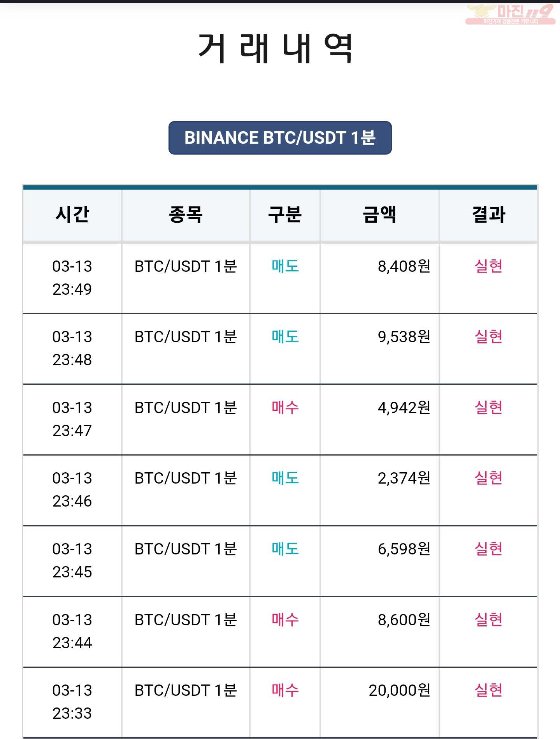Click 실현 result for 23:33 trade
The height and width of the screenshot is (739, 560).
[x=488, y=690]
